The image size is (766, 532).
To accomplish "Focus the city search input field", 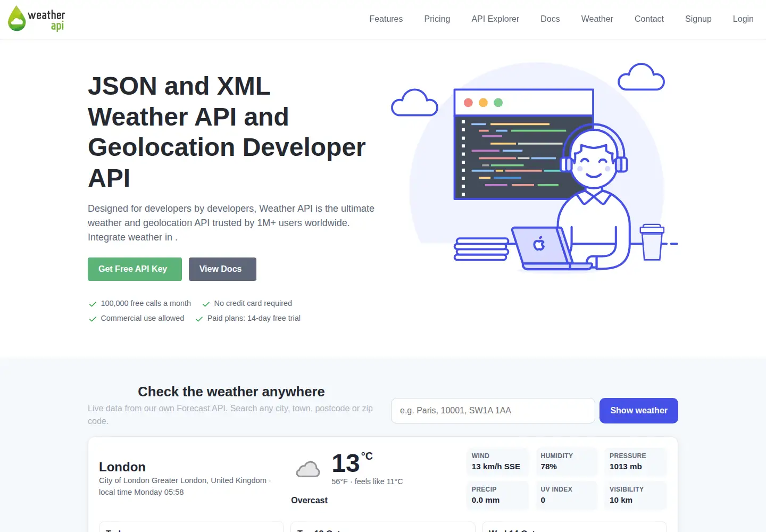I will (493, 411).
